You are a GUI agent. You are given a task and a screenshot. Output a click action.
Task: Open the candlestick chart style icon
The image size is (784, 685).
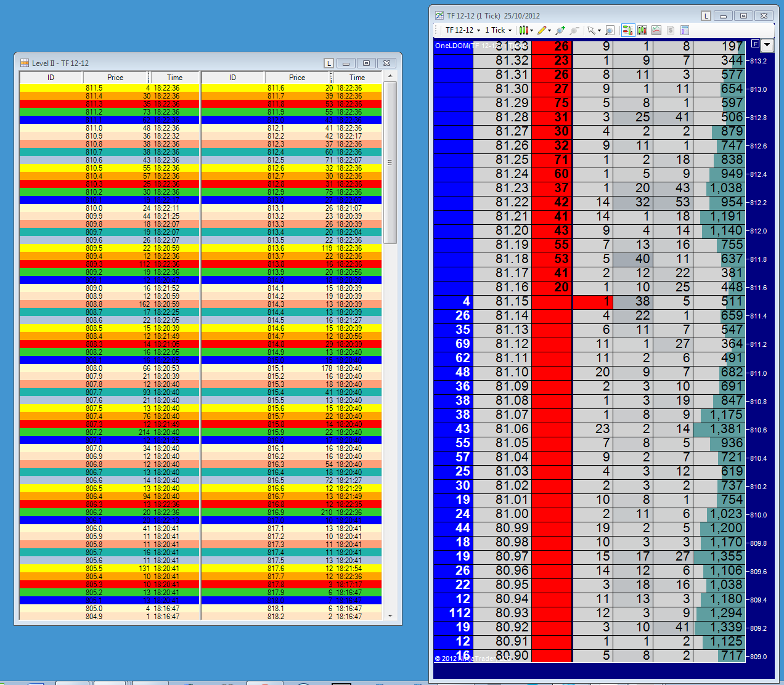(x=523, y=30)
